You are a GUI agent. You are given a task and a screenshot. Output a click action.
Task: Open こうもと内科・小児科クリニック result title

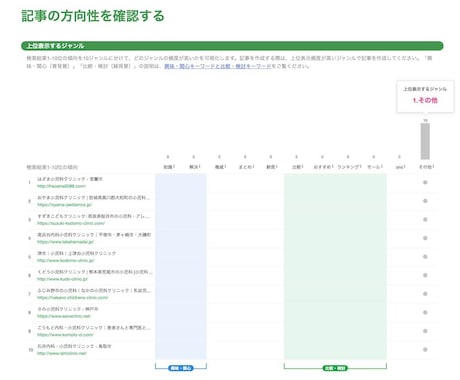[x=94, y=328]
